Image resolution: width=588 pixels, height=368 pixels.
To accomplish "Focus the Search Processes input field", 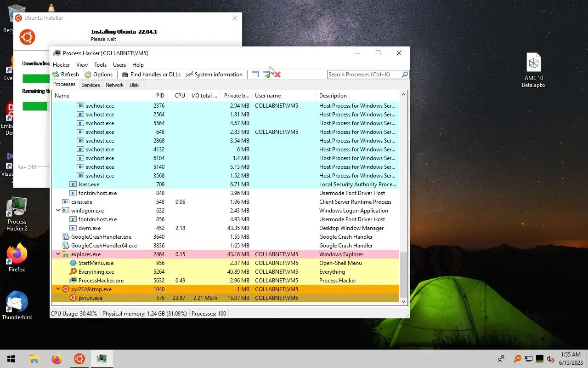I will (364, 75).
